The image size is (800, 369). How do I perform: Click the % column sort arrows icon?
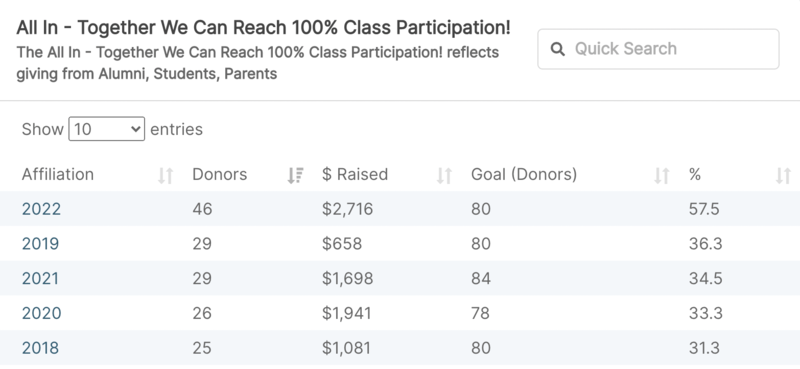click(783, 175)
